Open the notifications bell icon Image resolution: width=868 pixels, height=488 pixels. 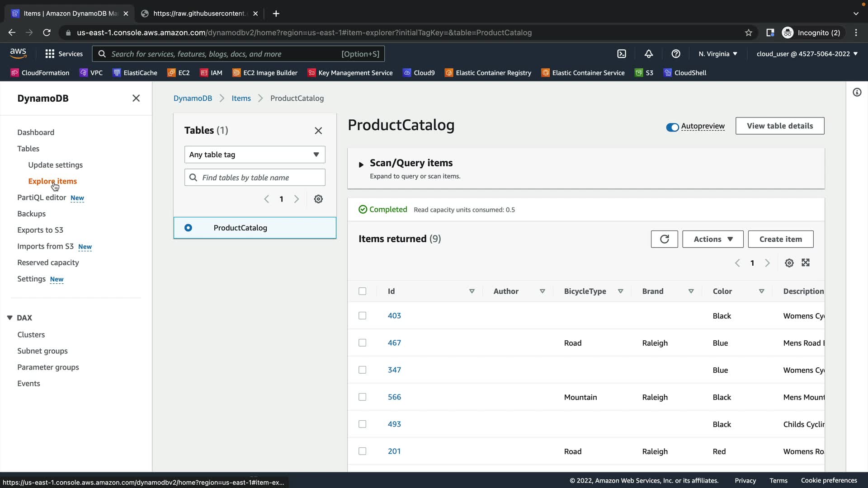pos(649,54)
